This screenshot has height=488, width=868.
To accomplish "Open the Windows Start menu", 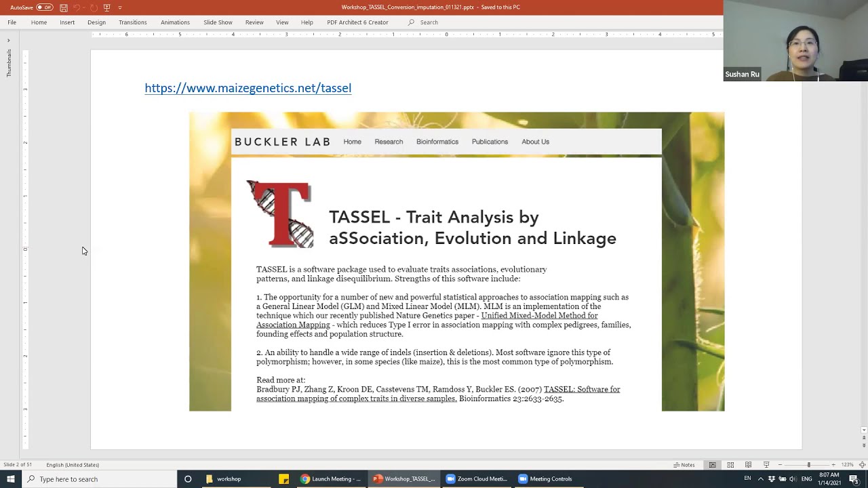I will pos(11,479).
